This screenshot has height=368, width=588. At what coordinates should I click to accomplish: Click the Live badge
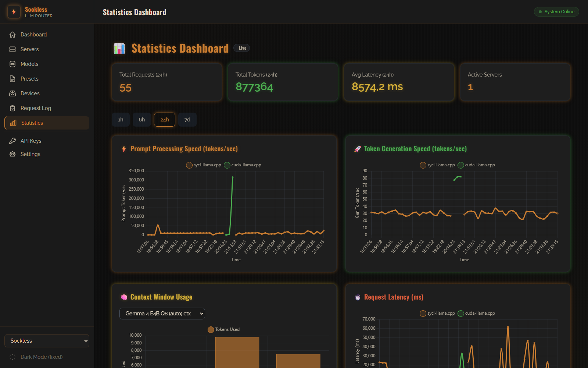242,48
